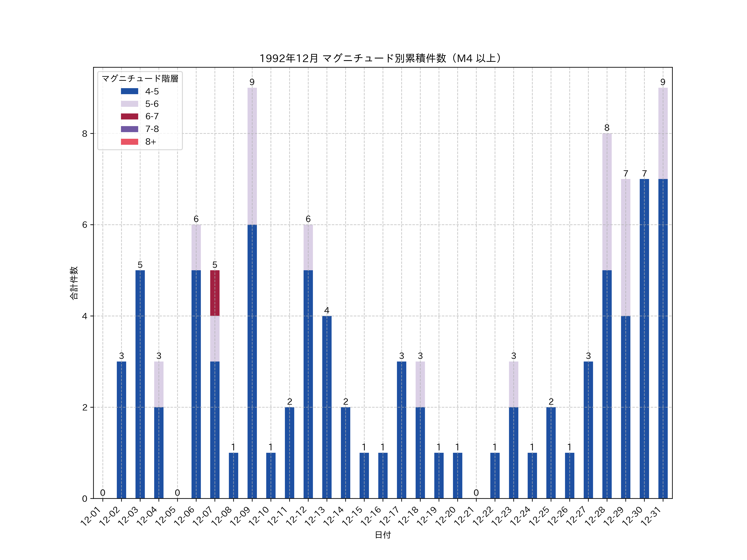Click the value label 8 above 12-28
Image resolution: width=747 pixels, height=560 pixels.
607,128
